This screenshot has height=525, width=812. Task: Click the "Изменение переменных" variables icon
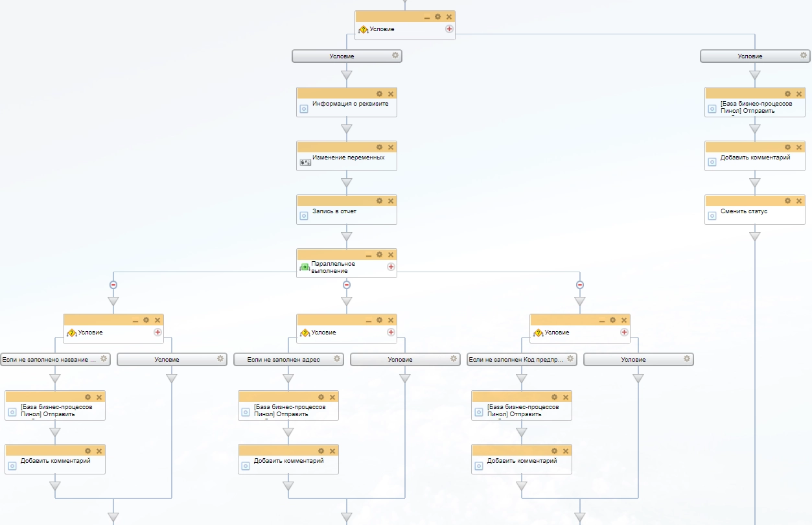pyautogui.click(x=305, y=162)
